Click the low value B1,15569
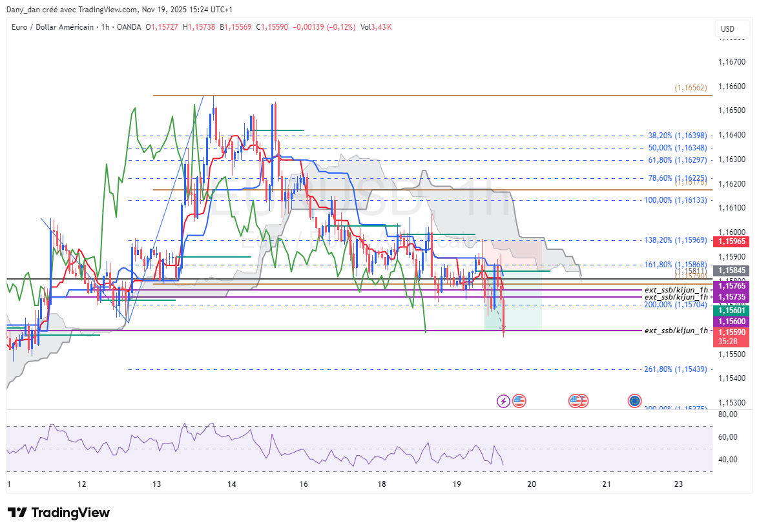This screenshot has width=759, height=532. tap(235, 27)
